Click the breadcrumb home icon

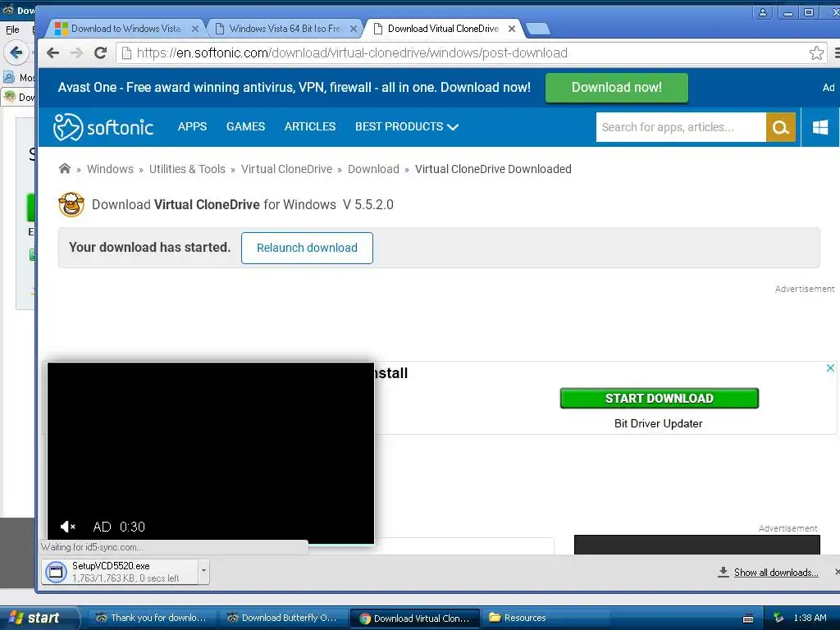(65, 169)
